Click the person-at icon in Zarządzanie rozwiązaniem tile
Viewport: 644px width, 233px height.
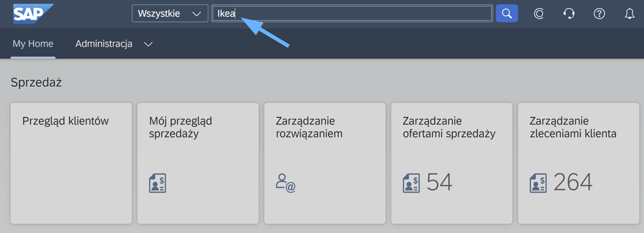coord(285,183)
